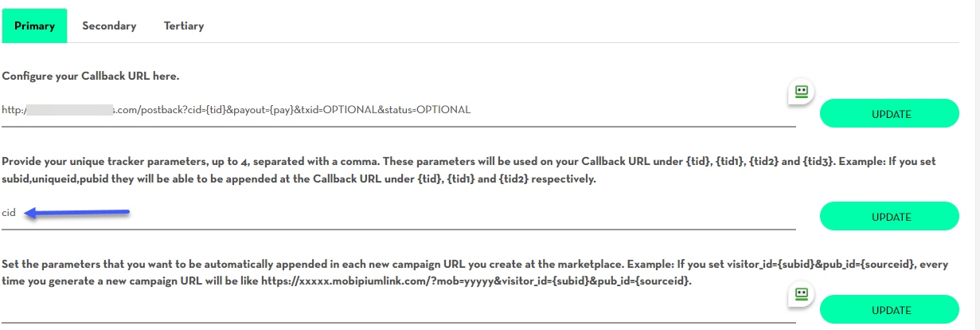Select the Tertiary tab
This screenshot has width=980, height=330.
pos(184,26)
